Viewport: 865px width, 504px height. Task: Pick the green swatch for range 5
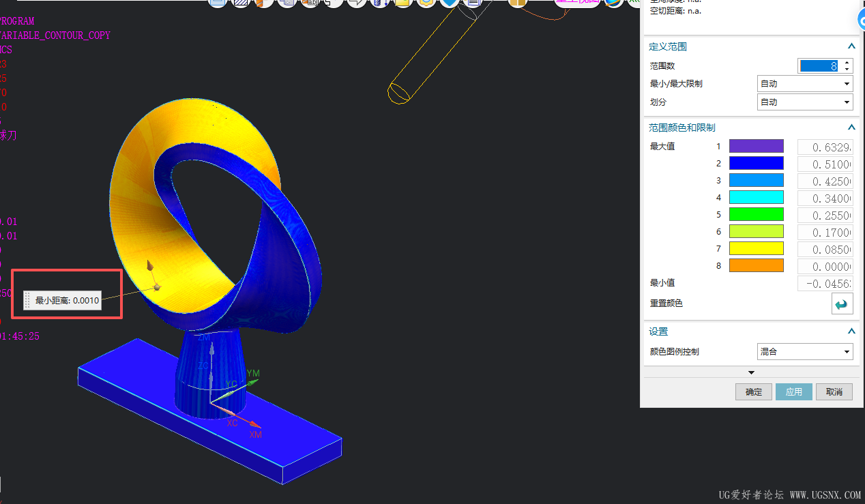pos(757,215)
